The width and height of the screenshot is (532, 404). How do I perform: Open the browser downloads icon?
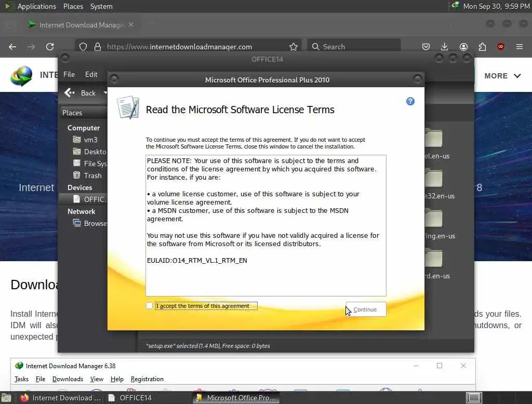click(445, 47)
